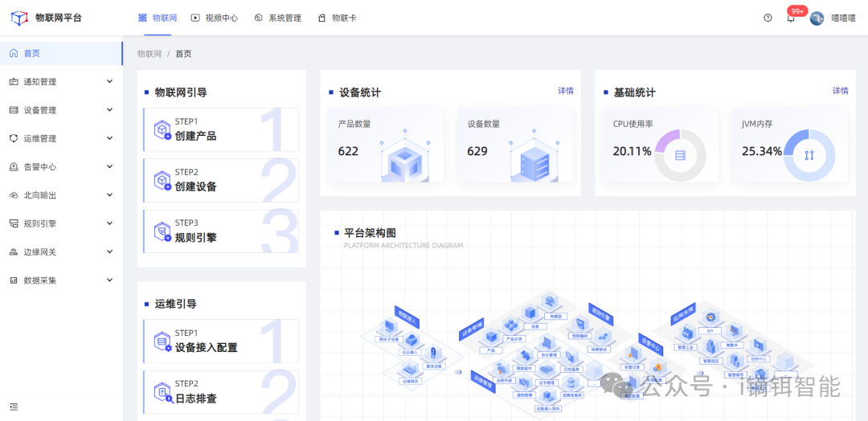
Task: Click the 设备接入配置 step icon
Action: click(x=162, y=341)
